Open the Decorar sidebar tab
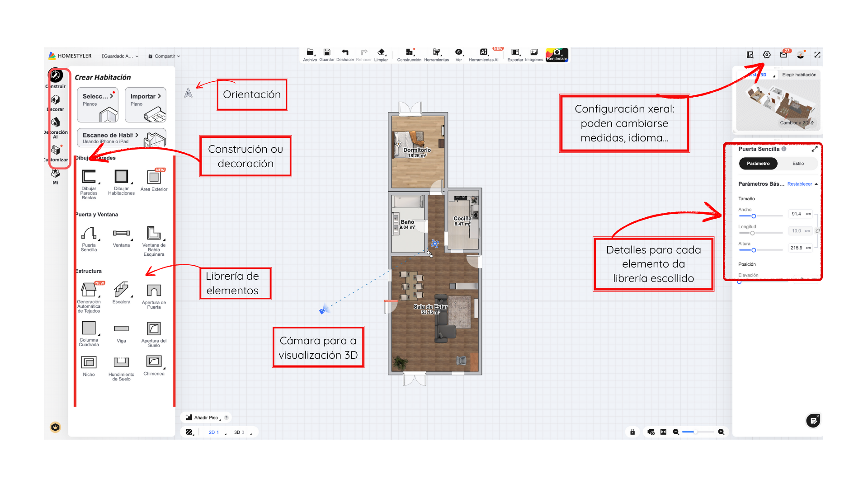 (56, 100)
